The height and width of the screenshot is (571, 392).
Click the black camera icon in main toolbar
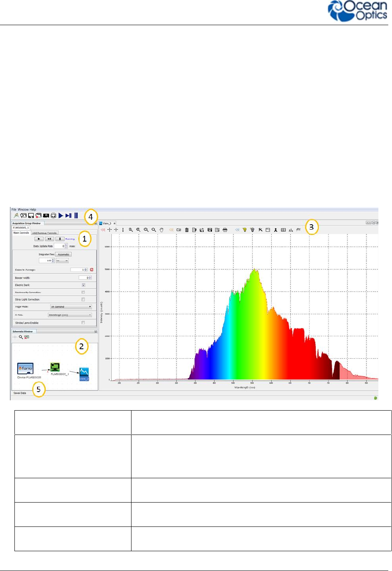click(x=46, y=216)
